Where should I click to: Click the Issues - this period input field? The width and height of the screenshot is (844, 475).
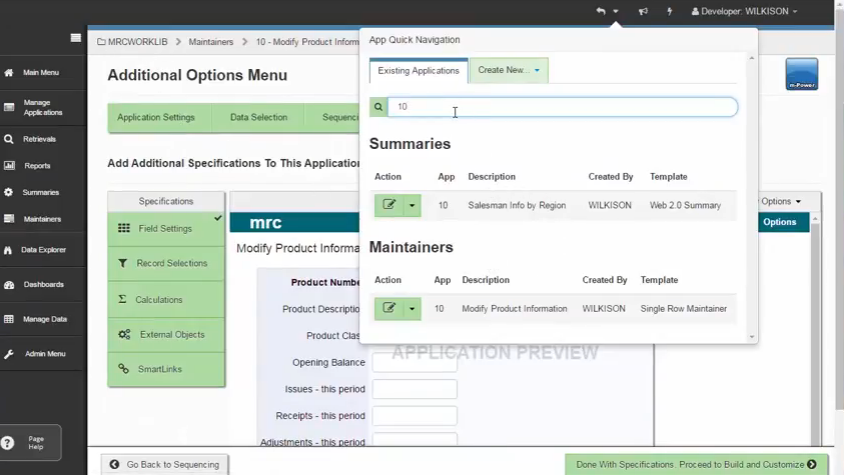(414, 389)
